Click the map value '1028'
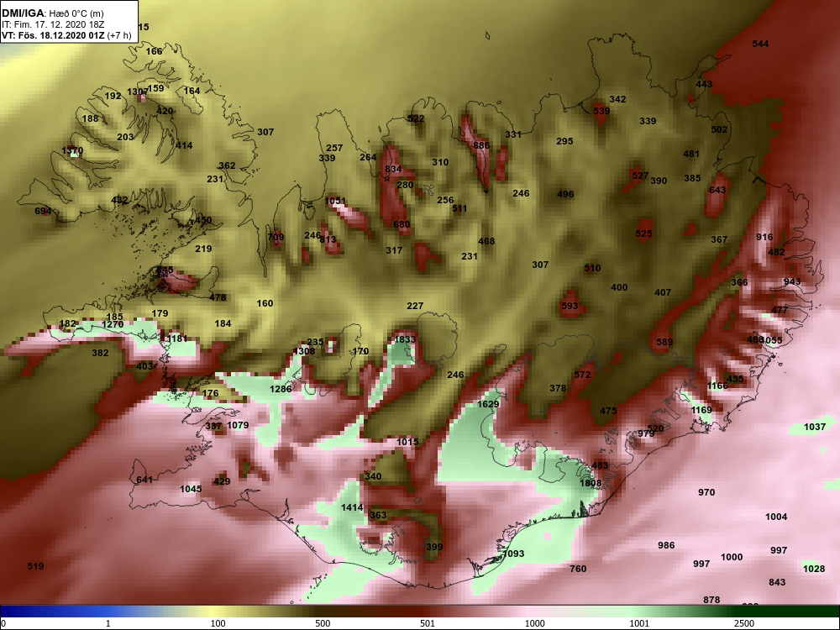 coord(814,569)
